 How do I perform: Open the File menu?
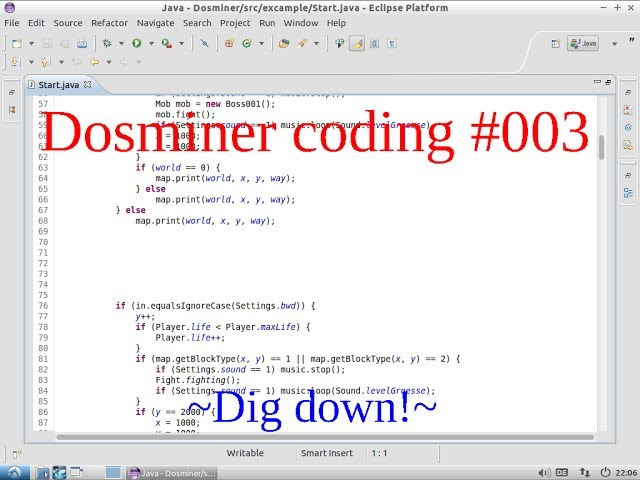12,23
